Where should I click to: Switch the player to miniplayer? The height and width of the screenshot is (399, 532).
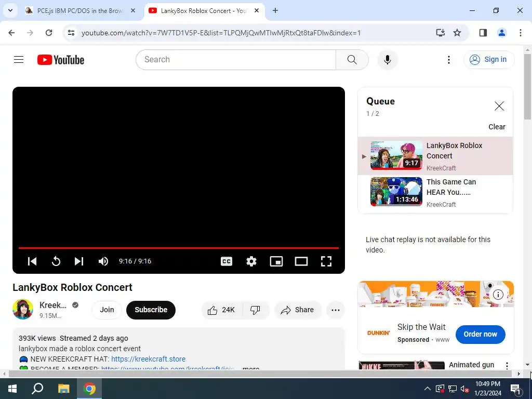(x=276, y=261)
